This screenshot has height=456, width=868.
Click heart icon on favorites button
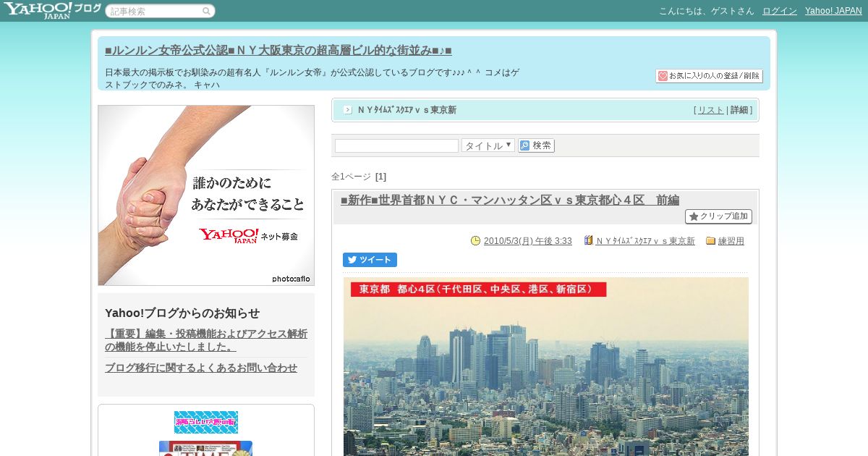tap(663, 76)
